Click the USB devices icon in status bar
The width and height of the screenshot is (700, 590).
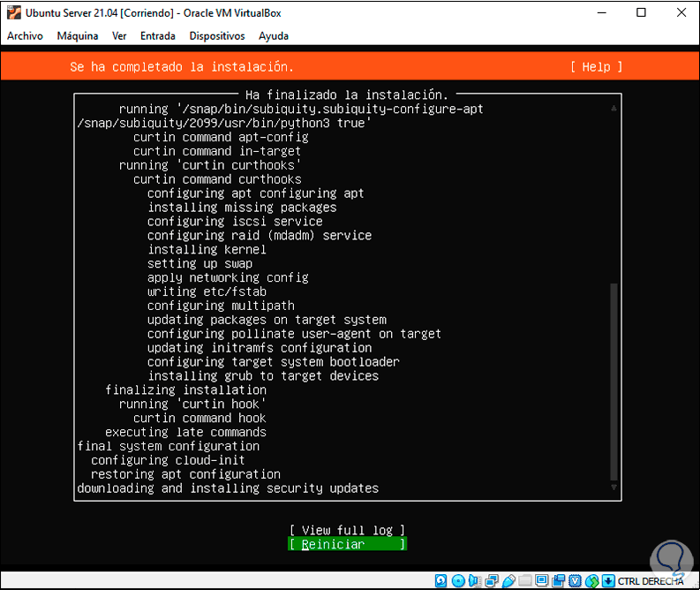(x=508, y=580)
